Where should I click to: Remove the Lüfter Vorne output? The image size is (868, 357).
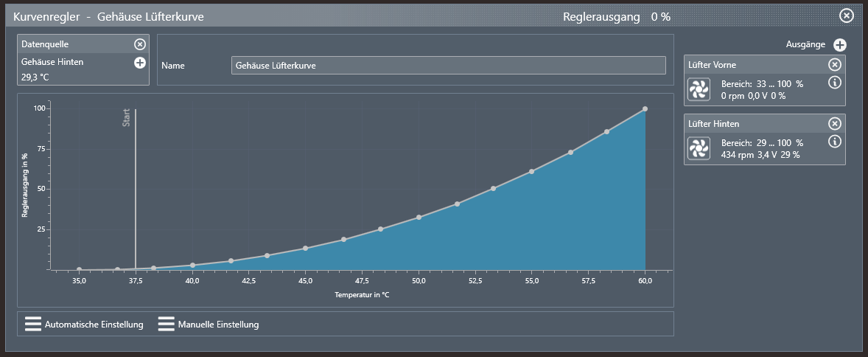(835, 65)
